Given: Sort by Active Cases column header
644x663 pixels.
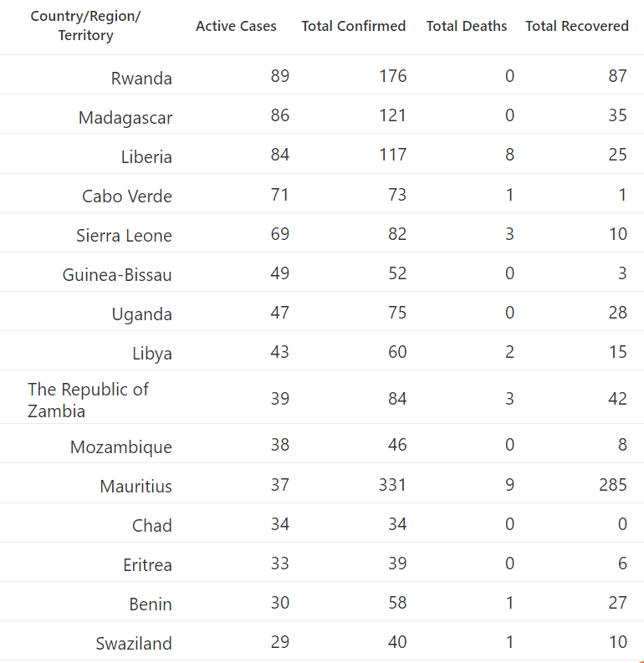Looking at the screenshot, I should coord(236,26).
